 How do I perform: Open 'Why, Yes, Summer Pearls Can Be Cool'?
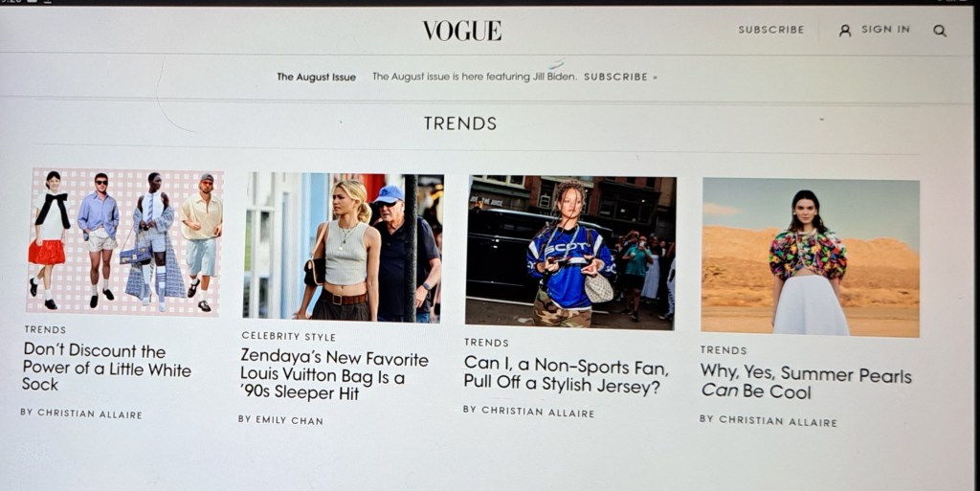coord(806,382)
